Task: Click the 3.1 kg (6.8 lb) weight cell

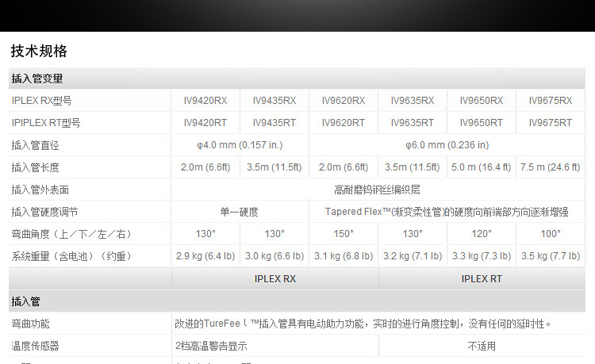Action: coord(344,256)
